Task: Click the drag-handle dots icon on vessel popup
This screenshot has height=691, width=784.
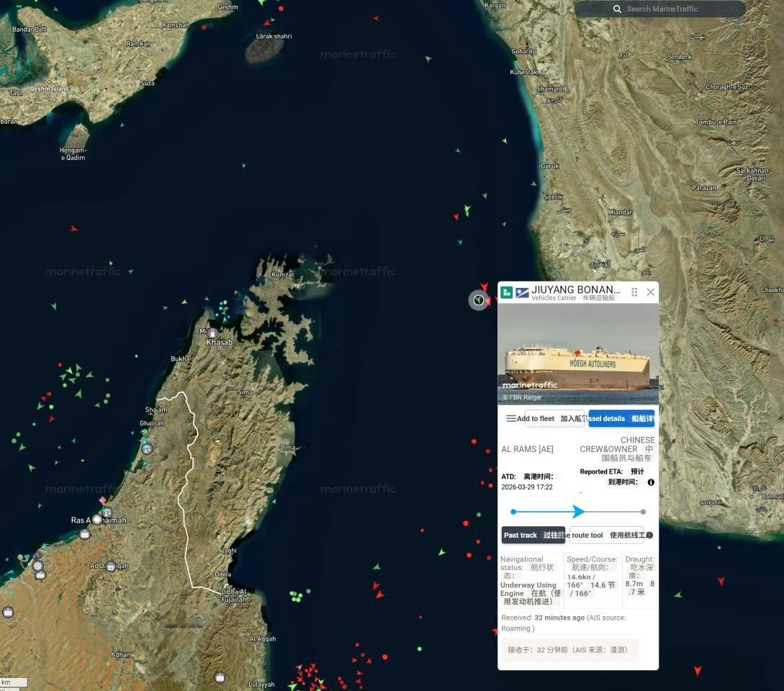Action: click(x=634, y=292)
